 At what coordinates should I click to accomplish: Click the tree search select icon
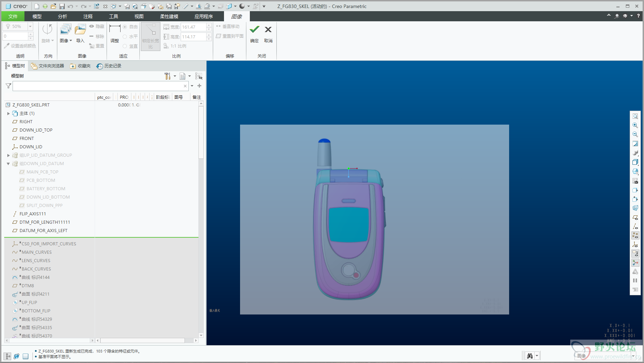(x=198, y=76)
